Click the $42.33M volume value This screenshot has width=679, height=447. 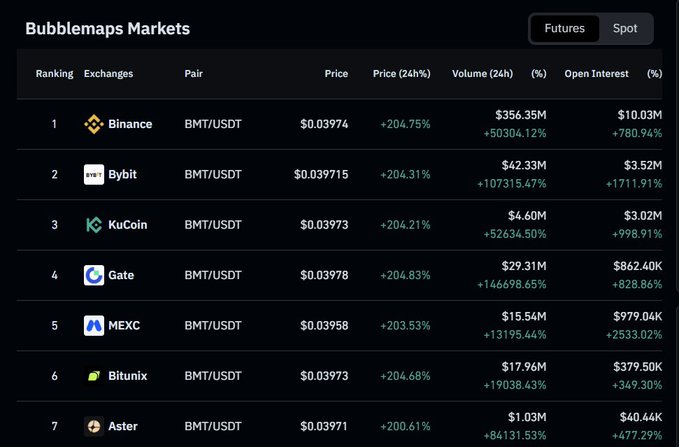pos(524,165)
